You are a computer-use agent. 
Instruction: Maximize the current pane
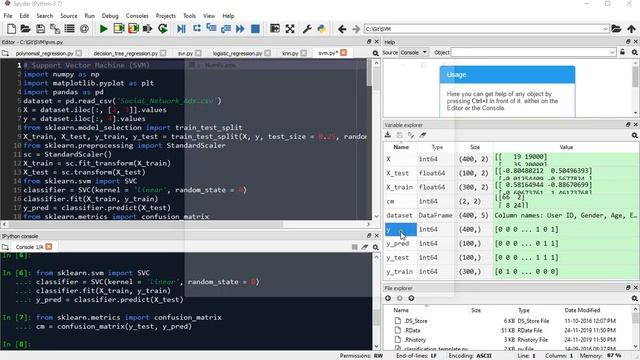[275, 29]
